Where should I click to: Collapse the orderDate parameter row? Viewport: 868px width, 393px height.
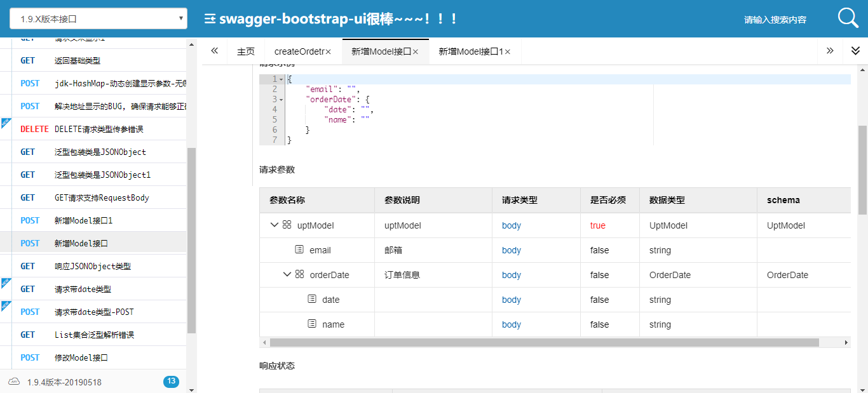287,274
